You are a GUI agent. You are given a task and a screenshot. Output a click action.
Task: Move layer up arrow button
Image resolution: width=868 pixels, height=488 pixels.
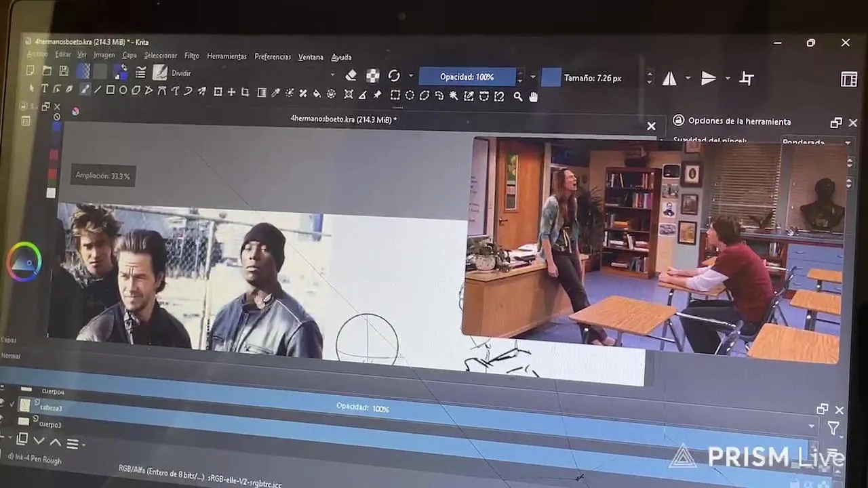coord(56,443)
